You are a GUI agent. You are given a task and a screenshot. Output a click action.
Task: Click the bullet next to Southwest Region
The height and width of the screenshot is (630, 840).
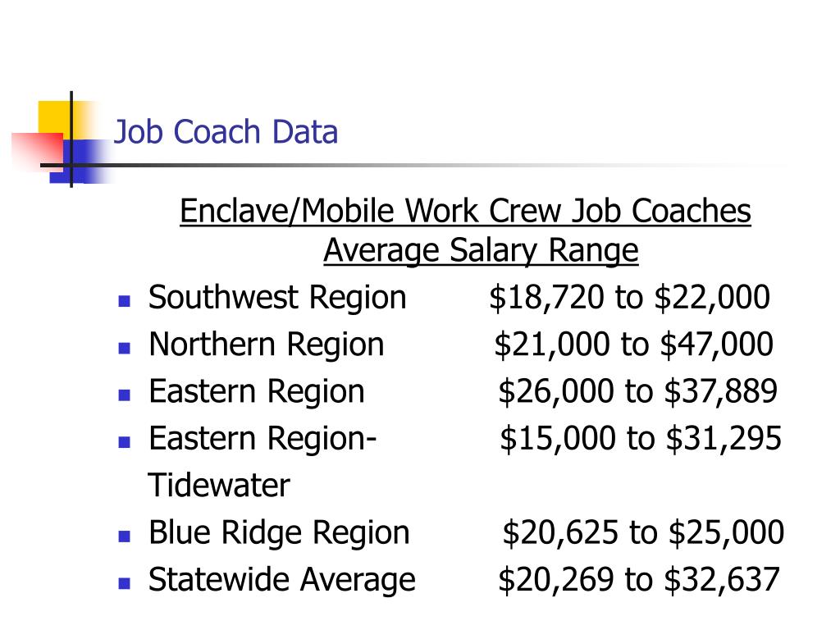pos(125,301)
